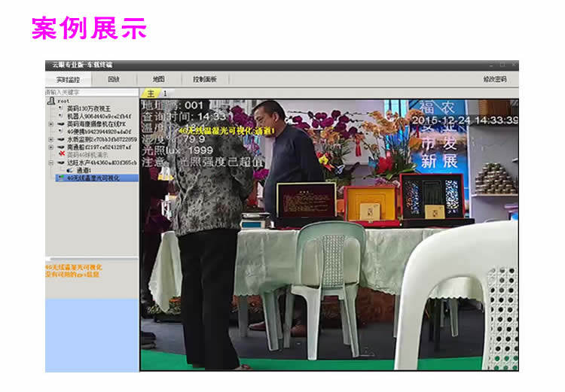Switch to the 实时监控 tab

[x=68, y=80]
